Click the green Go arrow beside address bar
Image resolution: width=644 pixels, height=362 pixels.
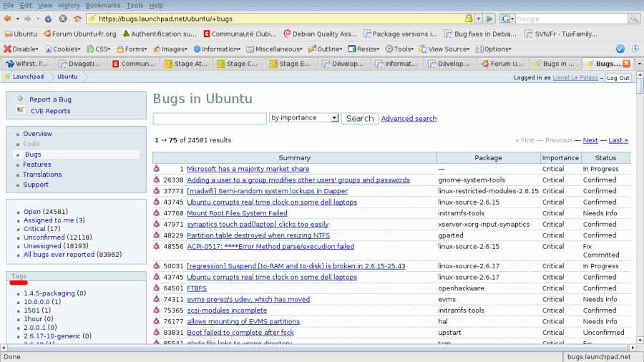(x=489, y=19)
